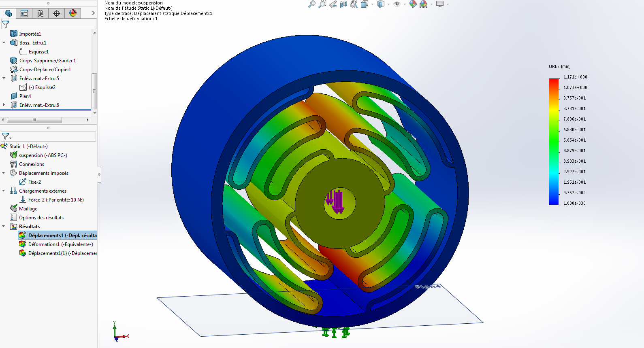Click the purple force arrows on the model
This screenshot has width=644, height=348.
(335, 201)
